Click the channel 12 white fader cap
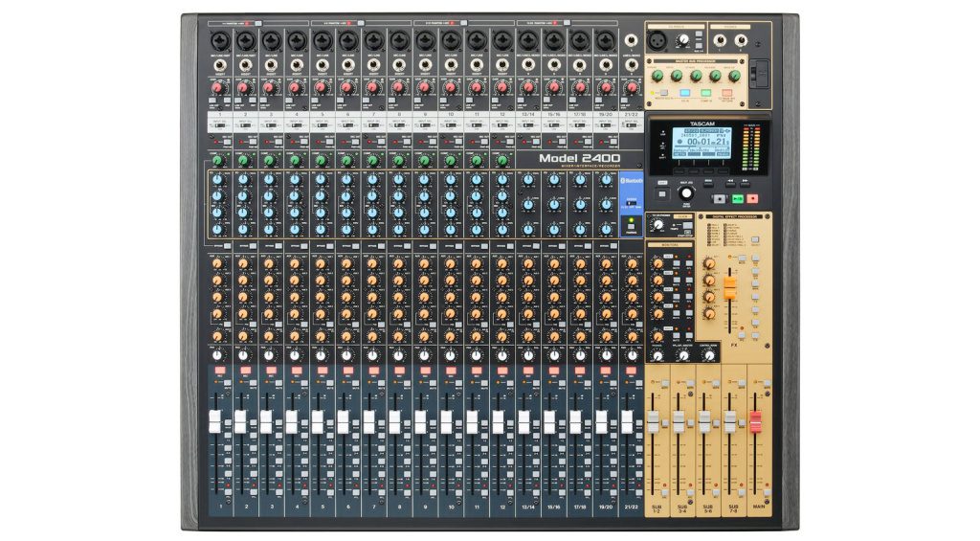 pos(498,421)
